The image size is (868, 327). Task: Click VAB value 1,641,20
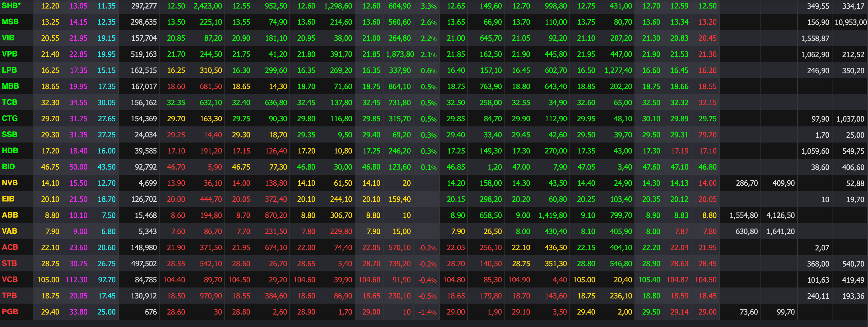pos(781,232)
